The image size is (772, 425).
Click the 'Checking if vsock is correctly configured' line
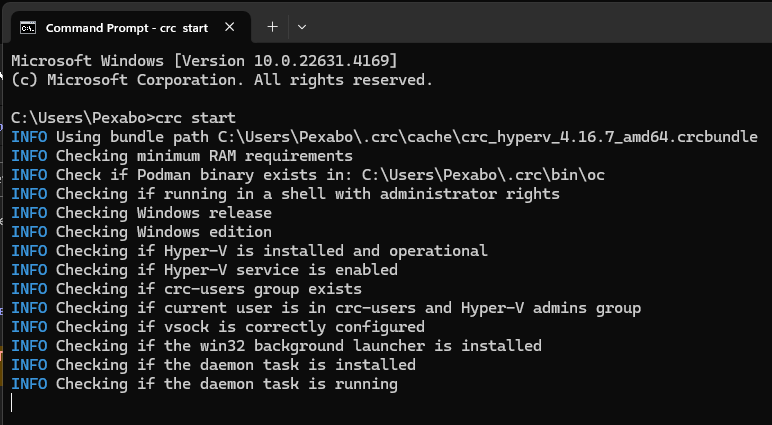tap(218, 327)
